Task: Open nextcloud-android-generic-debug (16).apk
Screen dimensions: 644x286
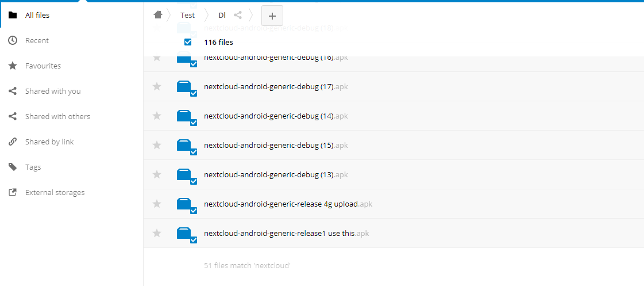Action: tap(276, 59)
